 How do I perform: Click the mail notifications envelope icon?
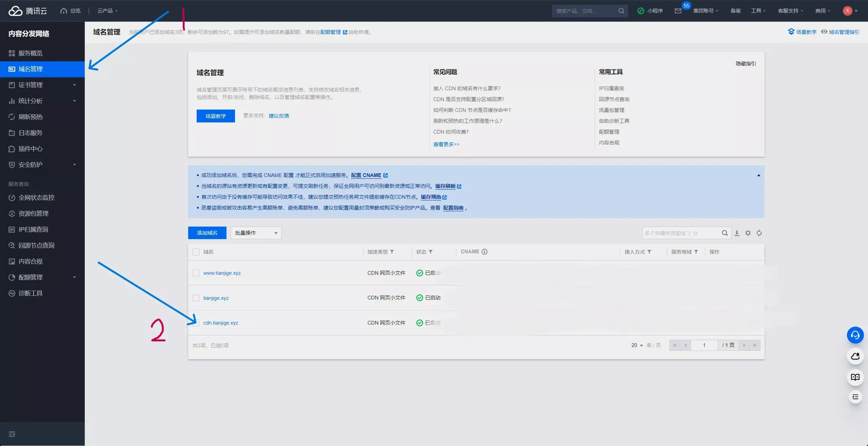tap(678, 11)
